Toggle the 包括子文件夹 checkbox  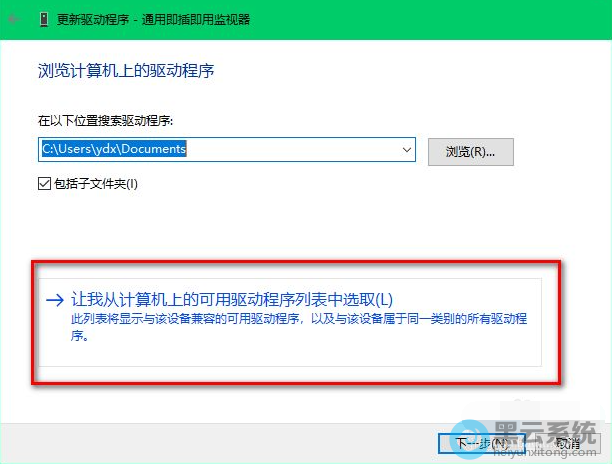[43, 183]
